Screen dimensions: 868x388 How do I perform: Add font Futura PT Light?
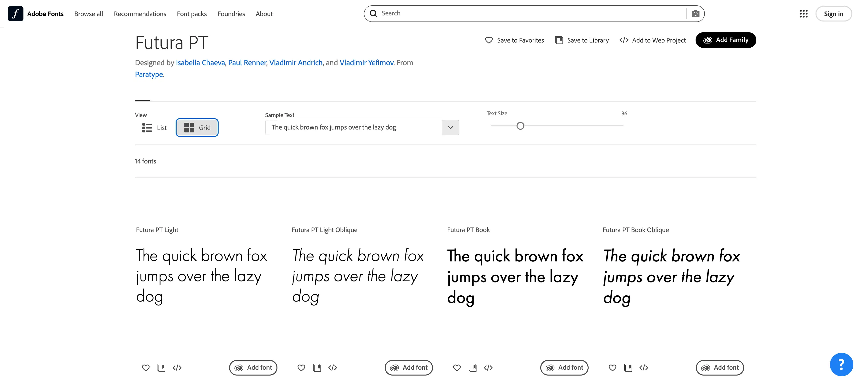pos(253,367)
